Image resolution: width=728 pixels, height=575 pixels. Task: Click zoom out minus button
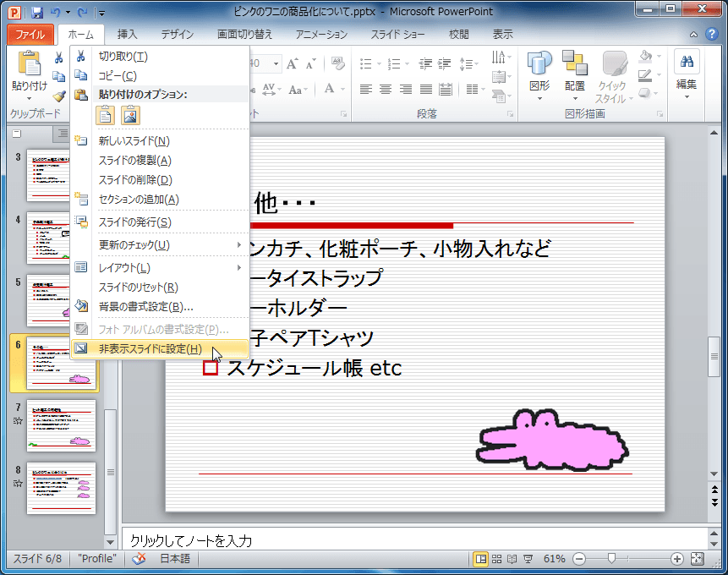tap(579, 559)
